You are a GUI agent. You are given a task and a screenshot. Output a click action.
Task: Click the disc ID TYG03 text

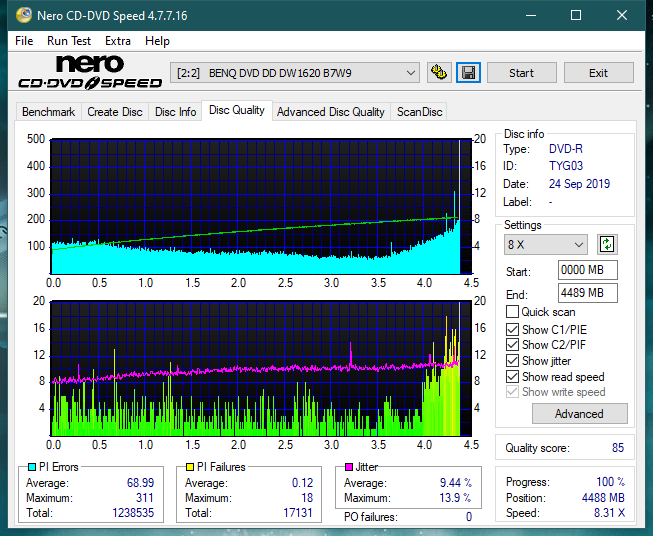566,166
